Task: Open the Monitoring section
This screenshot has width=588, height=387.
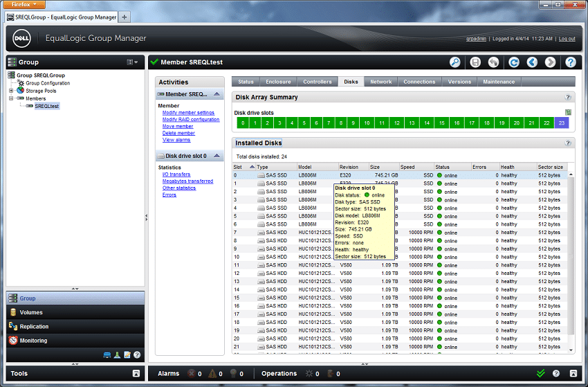Action: click(x=75, y=341)
